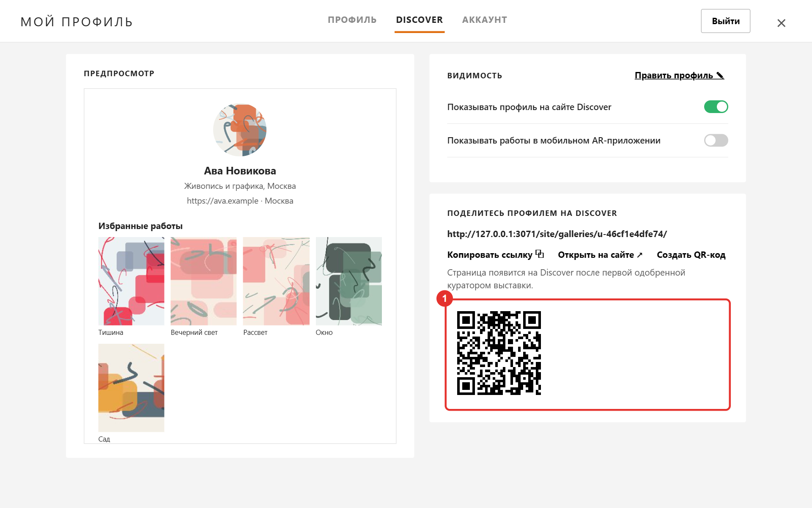This screenshot has width=812, height=508.
Task: Open the Сад artwork thumbnail
Action: coord(131,388)
